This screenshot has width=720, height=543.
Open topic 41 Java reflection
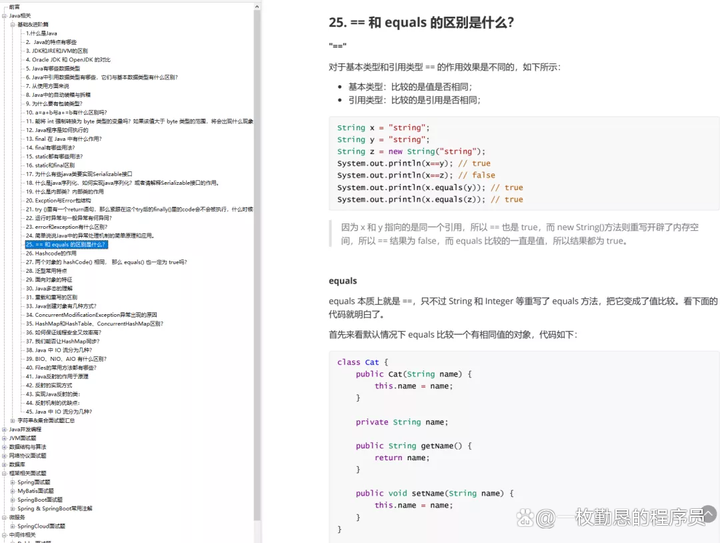[57, 376]
